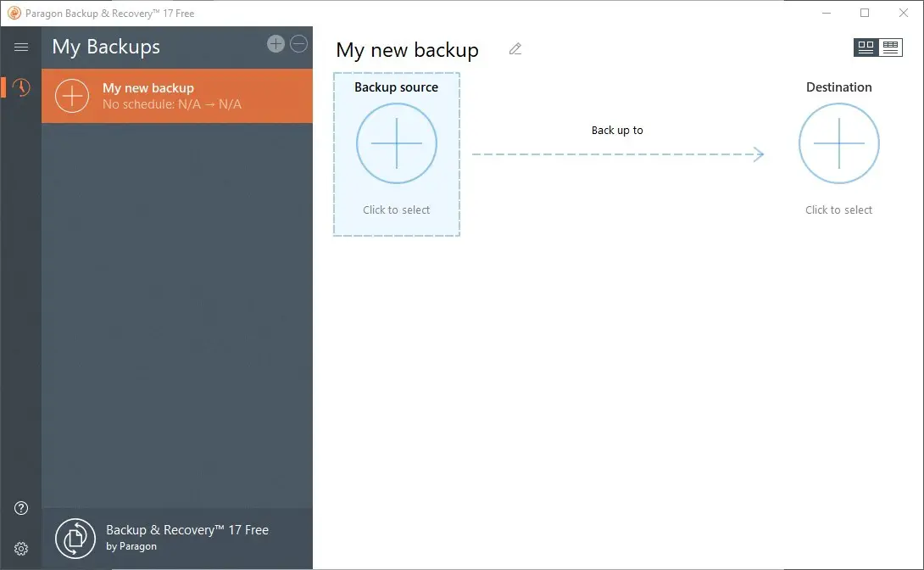Open the hamburger menu in sidebar
This screenshot has height=570, width=924.
21,47
